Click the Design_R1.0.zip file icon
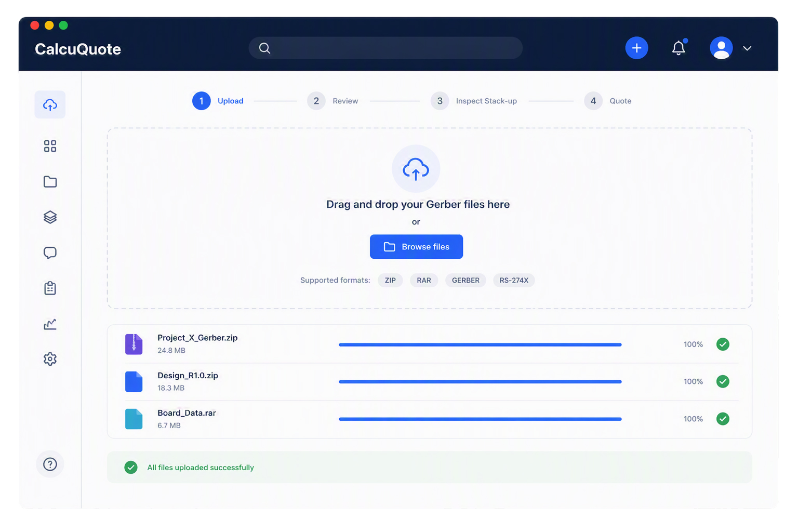This screenshot has height=532, width=798. [x=134, y=381]
